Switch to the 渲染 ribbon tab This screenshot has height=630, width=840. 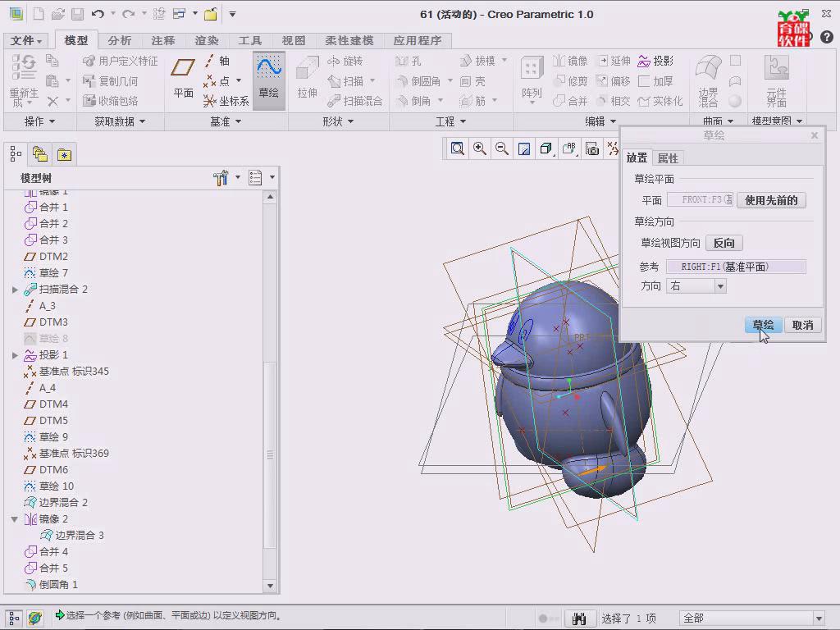tap(207, 40)
